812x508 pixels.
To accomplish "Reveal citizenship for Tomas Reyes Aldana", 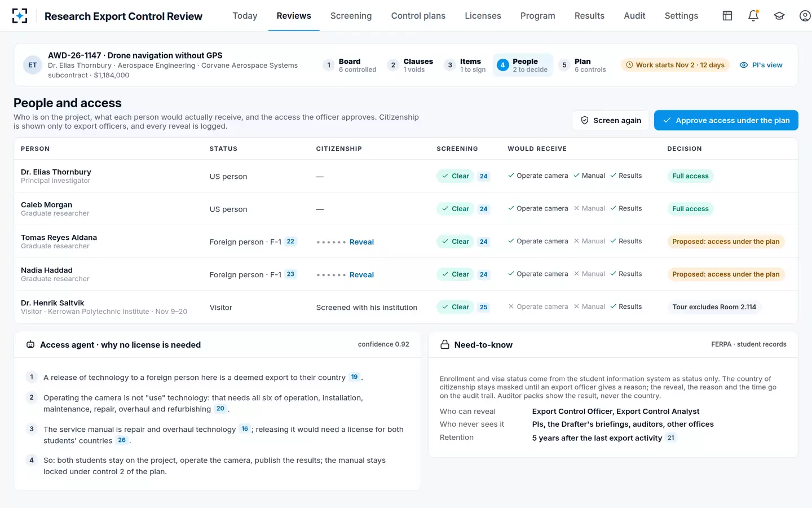I will point(361,242).
